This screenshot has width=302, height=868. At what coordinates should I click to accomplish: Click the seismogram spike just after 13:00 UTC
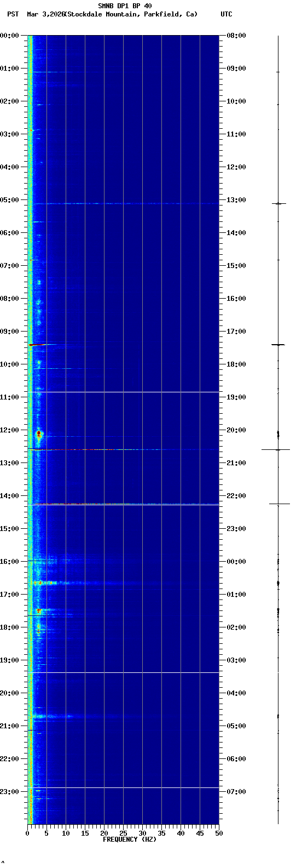point(279,203)
